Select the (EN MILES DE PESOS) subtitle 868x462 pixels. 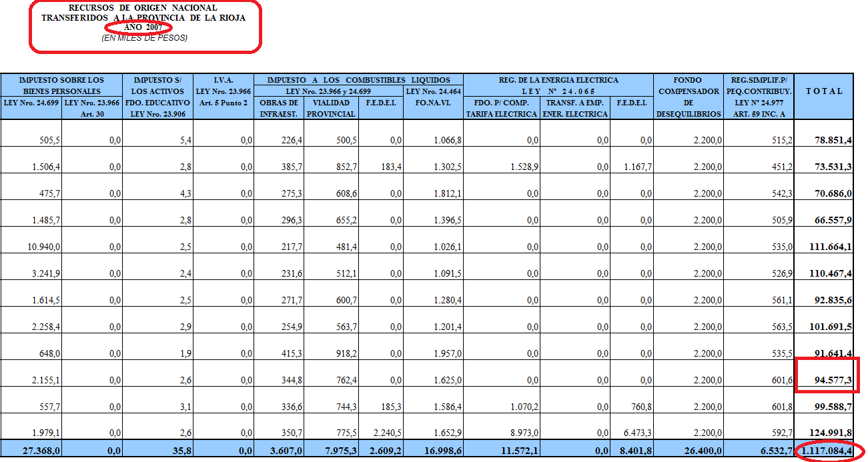(x=144, y=38)
